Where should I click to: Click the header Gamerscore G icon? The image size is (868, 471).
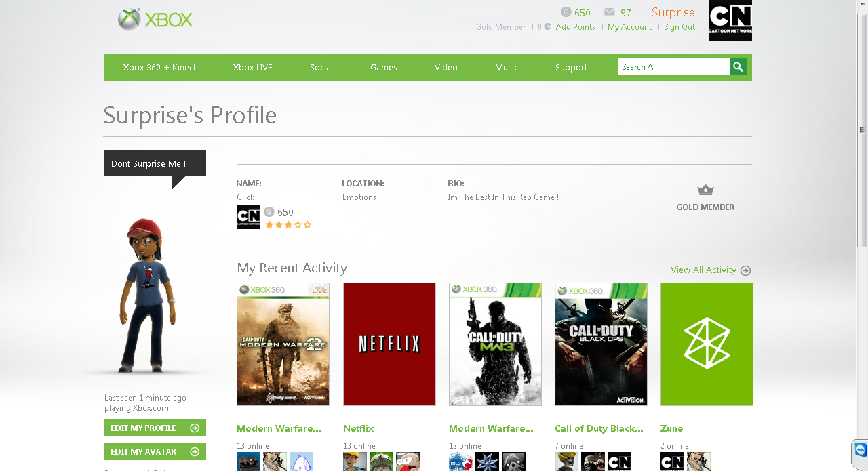(x=566, y=12)
